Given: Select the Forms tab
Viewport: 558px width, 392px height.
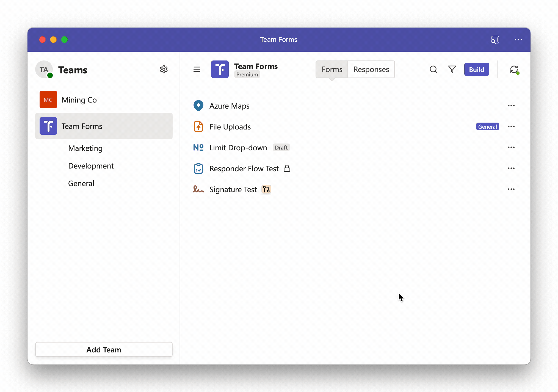Looking at the screenshot, I should (x=332, y=69).
